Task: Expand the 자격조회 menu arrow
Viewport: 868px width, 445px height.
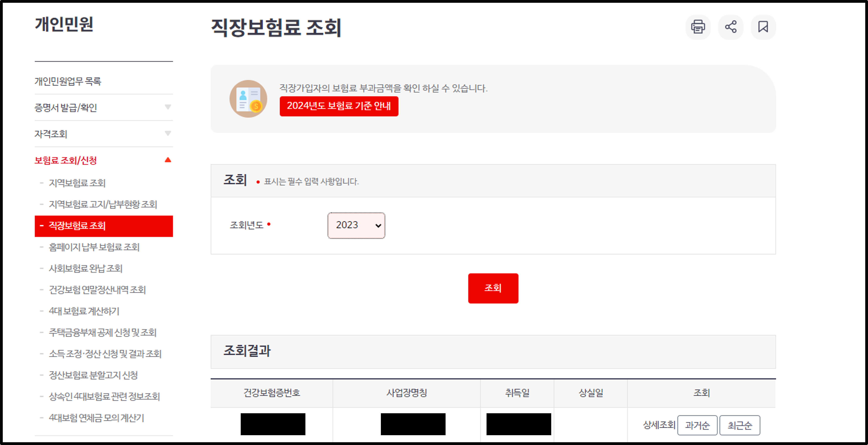Action: [167, 133]
